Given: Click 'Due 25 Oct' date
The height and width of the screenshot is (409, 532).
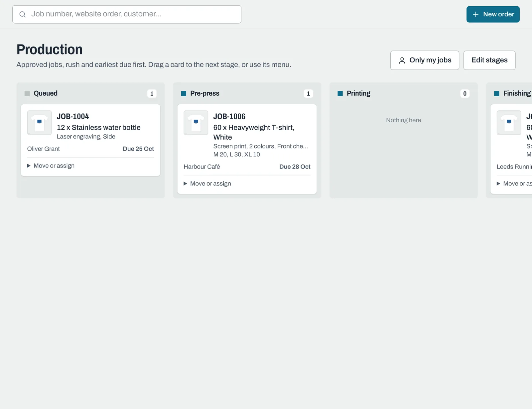Looking at the screenshot, I should [138, 149].
